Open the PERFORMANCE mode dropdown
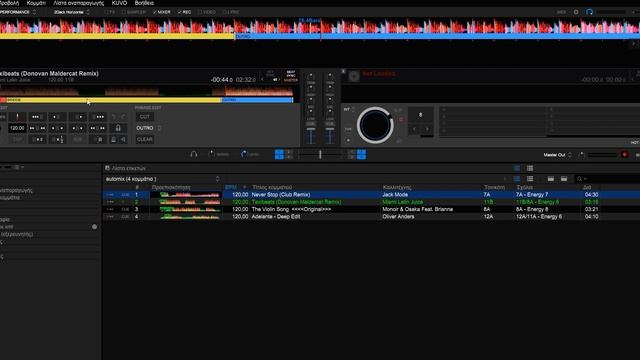Image resolution: width=640 pixels, height=360 pixels. pyautogui.click(x=18, y=12)
